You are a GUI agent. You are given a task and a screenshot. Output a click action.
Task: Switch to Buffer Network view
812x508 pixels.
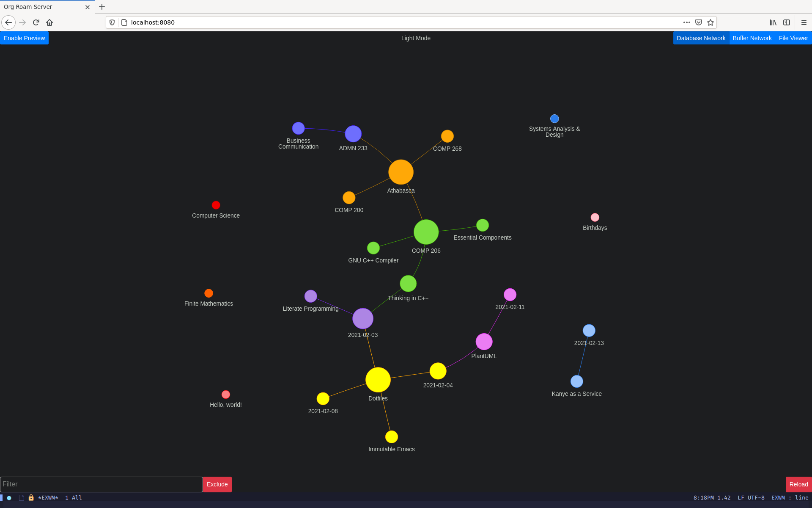point(752,38)
